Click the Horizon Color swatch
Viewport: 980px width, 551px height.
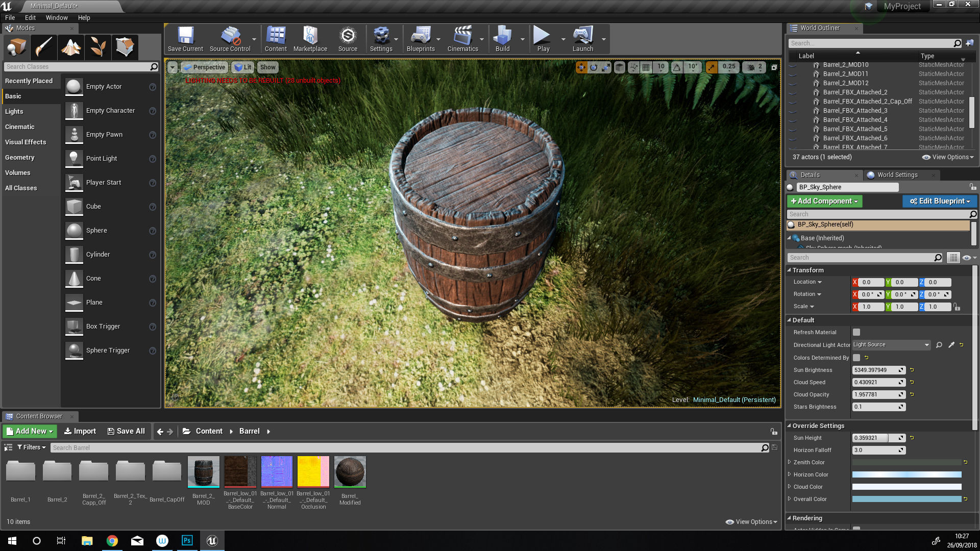tap(906, 474)
